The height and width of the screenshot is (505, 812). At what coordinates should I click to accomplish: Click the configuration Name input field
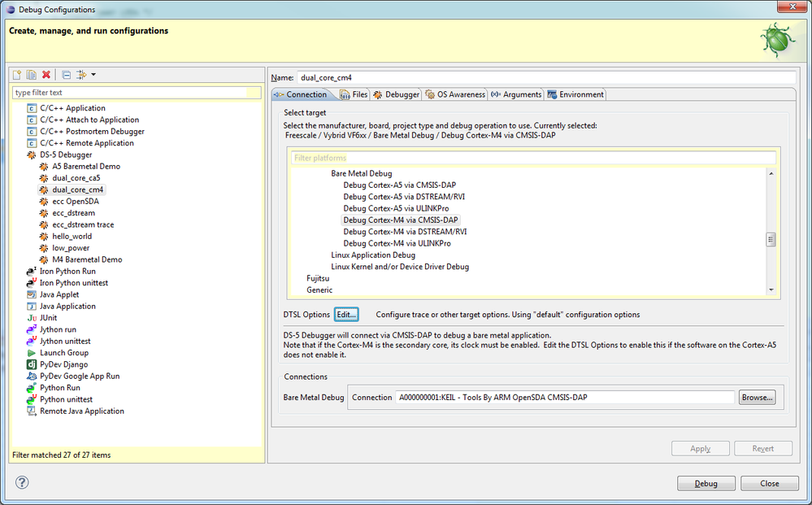pos(546,78)
